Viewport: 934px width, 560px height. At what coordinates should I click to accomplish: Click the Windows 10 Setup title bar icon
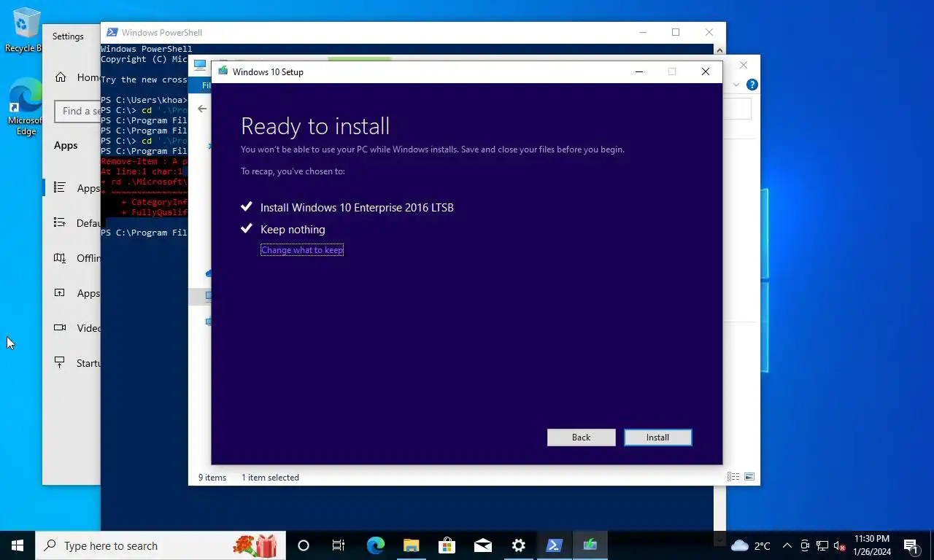(x=223, y=71)
